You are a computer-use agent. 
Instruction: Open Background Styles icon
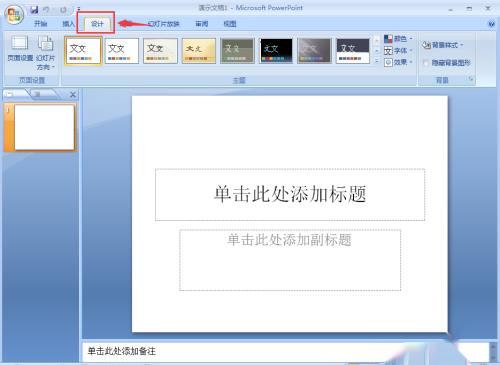point(427,45)
